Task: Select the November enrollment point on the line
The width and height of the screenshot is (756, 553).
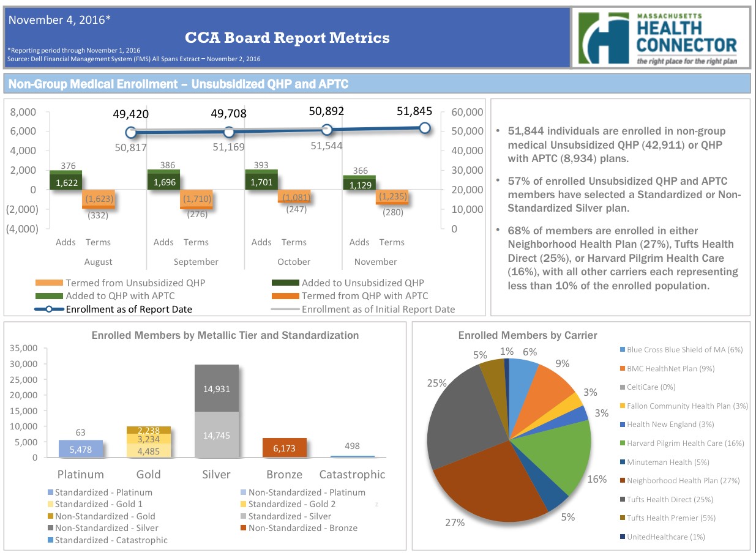Action: coord(425,128)
